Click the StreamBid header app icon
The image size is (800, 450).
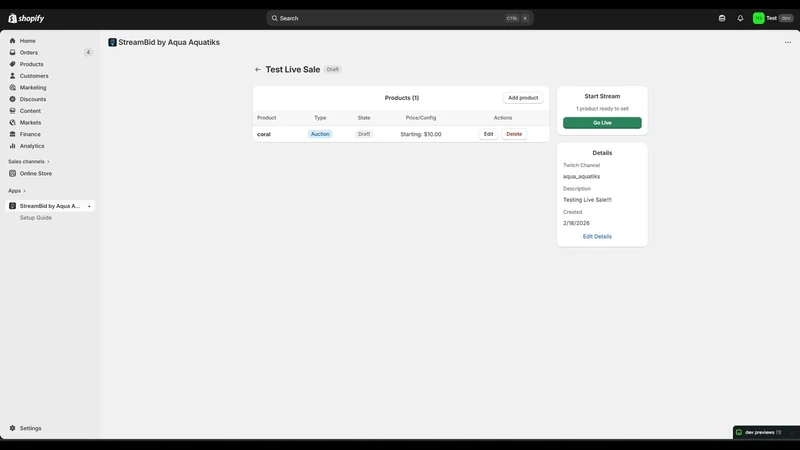[x=112, y=42]
